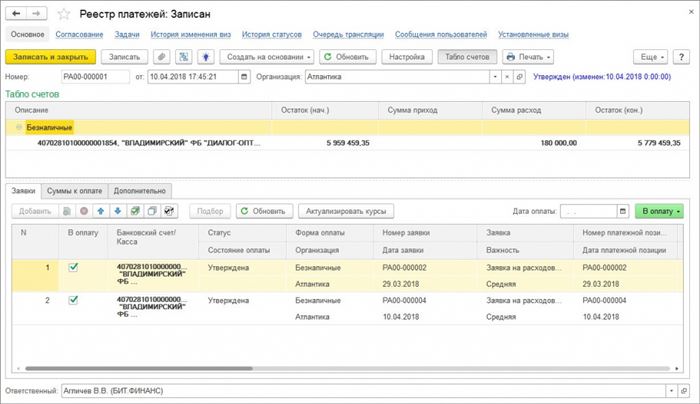Toggle the Табло счетов button
This screenshot has width=700, height=404.
click(467, 57)
